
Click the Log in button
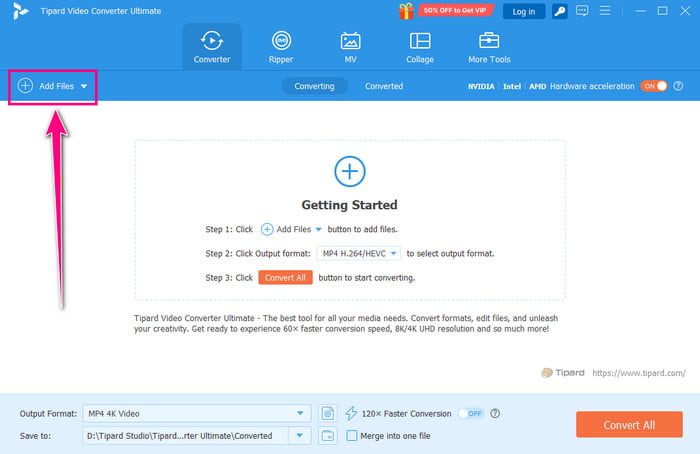point(524,12)
